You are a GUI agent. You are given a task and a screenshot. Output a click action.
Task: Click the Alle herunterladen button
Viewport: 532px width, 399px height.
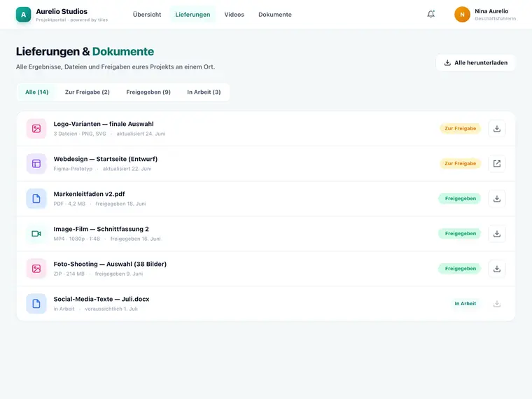pyautogui.click(x=476, y=63)
